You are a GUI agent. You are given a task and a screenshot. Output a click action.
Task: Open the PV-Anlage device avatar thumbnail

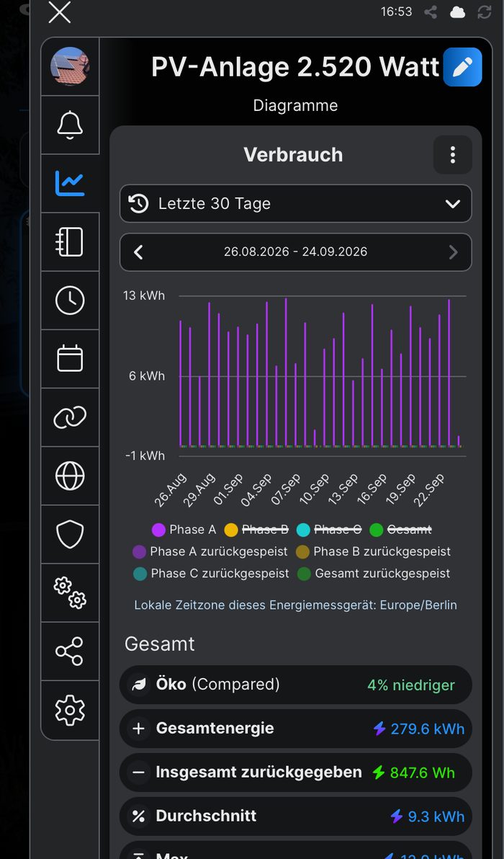coord(70,67)
